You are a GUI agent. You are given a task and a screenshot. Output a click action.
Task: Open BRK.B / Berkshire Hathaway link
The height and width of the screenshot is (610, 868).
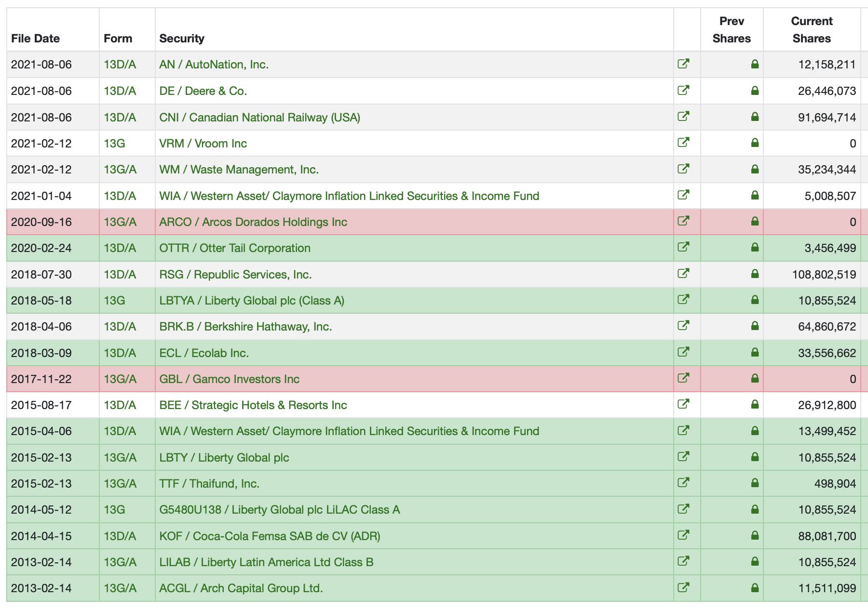point(245,327)
